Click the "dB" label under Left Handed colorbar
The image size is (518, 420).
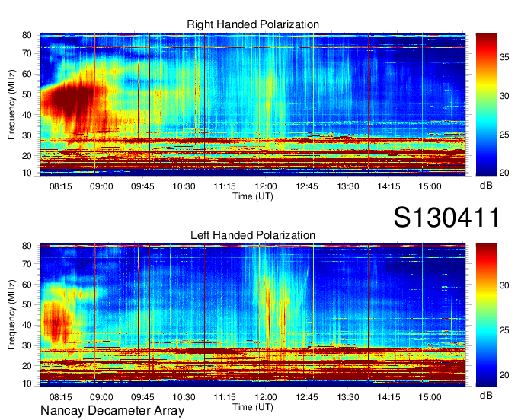(486, 395)
